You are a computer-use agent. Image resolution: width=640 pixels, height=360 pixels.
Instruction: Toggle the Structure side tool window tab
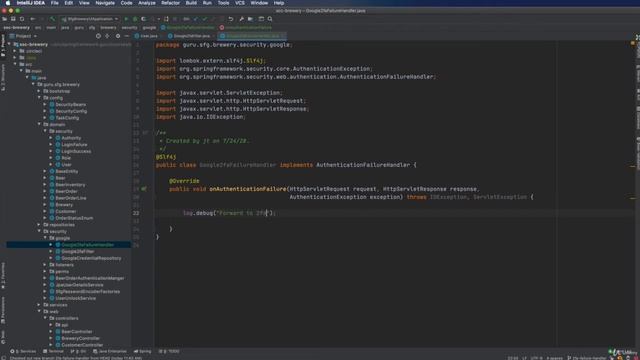pos(3,78)
